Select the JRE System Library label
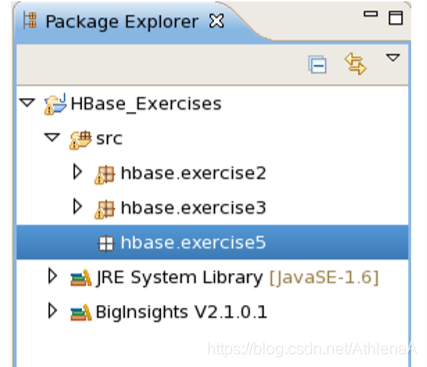The image size is (427, 367). click(180, 278)
